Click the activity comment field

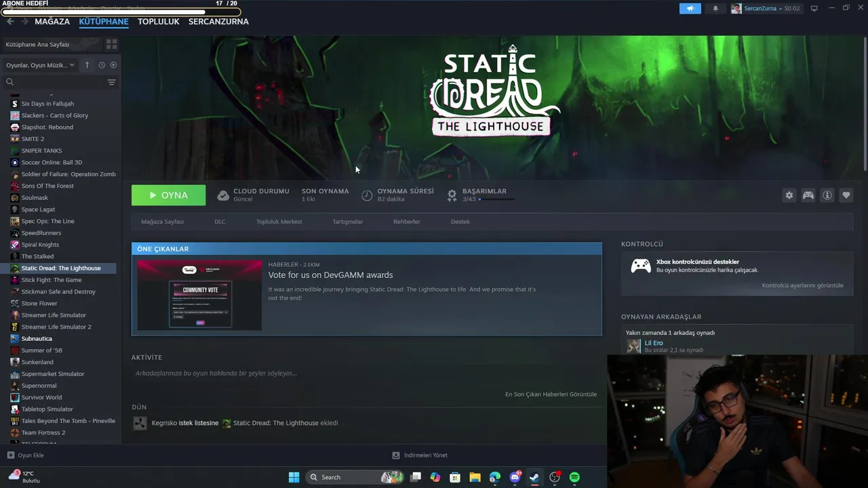coord(367,373)
